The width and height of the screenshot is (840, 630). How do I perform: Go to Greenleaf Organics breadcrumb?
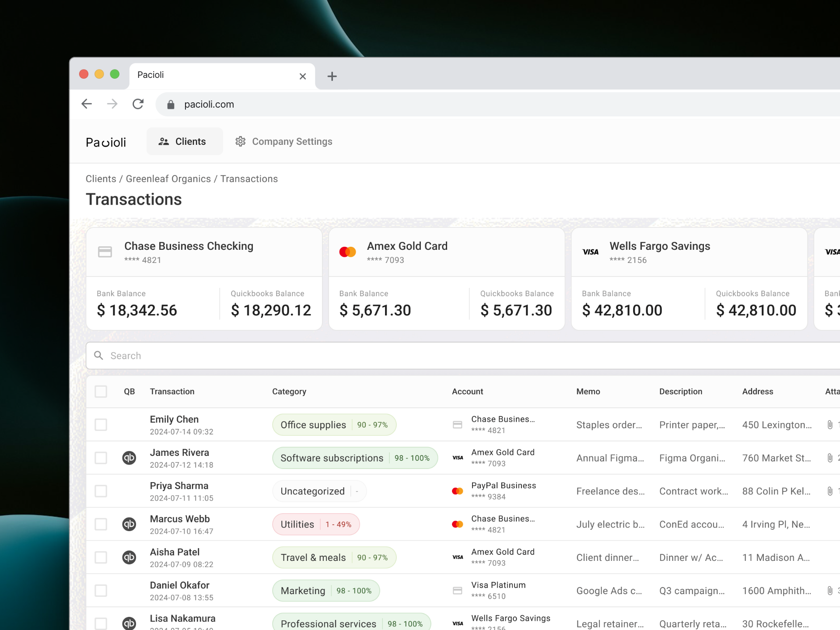point(168,179)
